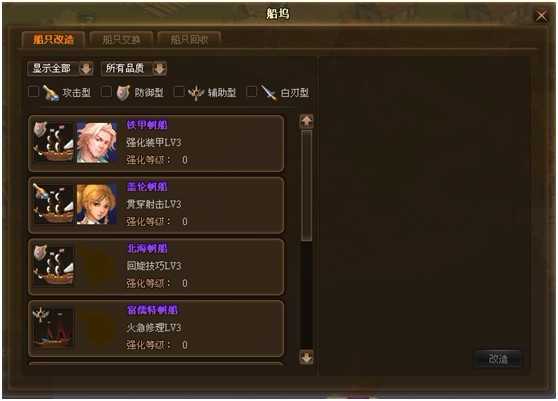
Task: Select the pink-haired captain portrait
Action: pyautogui.click(x=97, y=142)
